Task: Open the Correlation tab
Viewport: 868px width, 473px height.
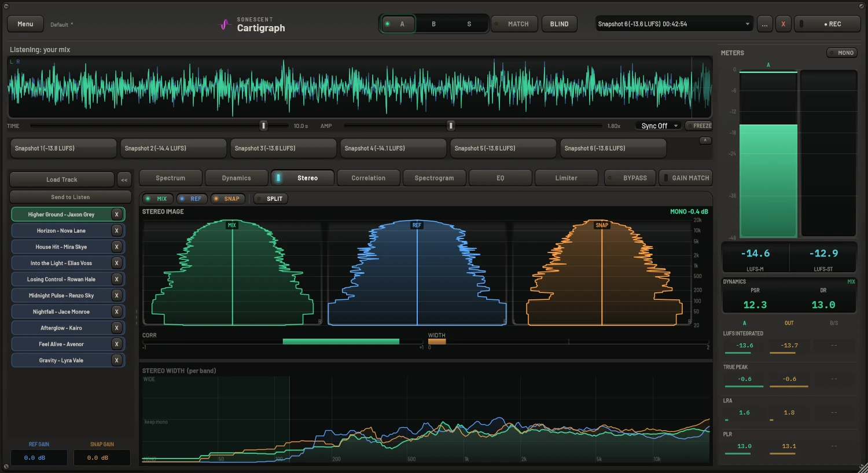Action: (x=368, y=178)
